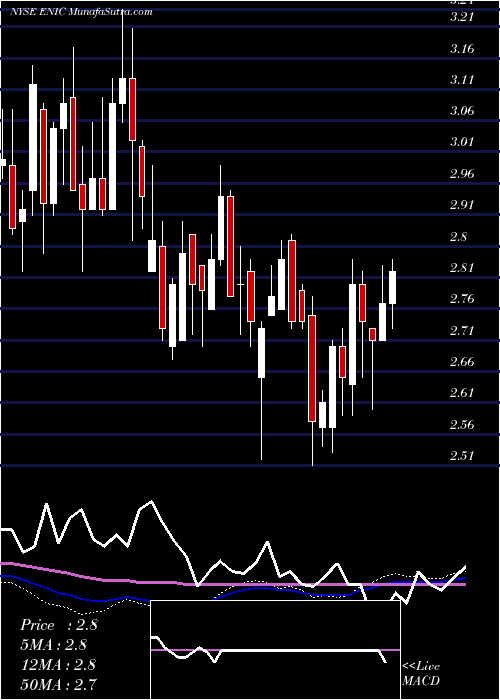Click the 2.91 price axis label

(462, 205)
